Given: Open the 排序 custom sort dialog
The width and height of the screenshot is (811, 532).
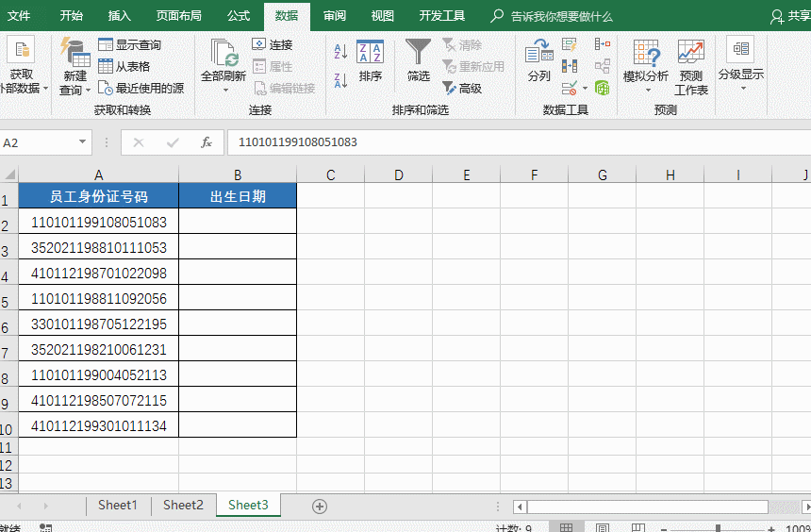Looking at the screenshot, I should click(370, 60).
